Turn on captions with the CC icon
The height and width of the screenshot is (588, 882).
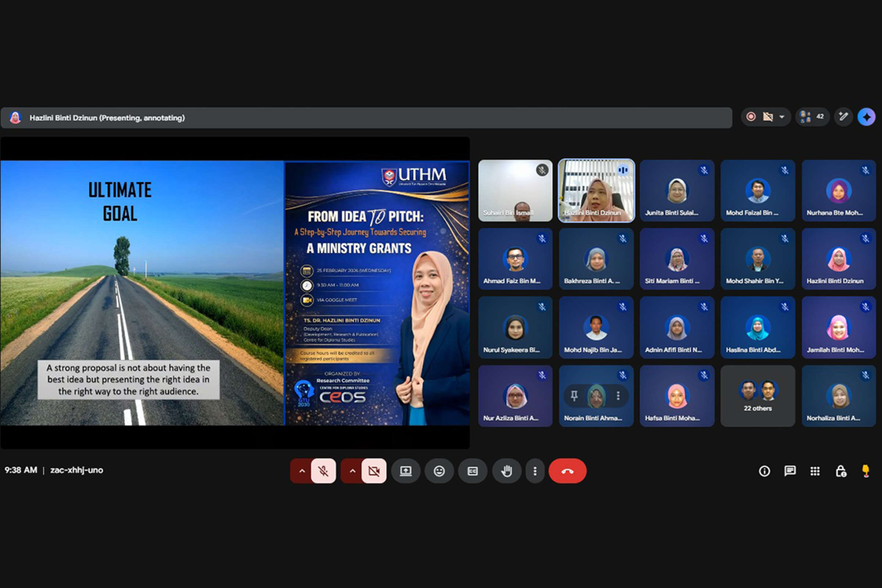click(x=473, y=471)
